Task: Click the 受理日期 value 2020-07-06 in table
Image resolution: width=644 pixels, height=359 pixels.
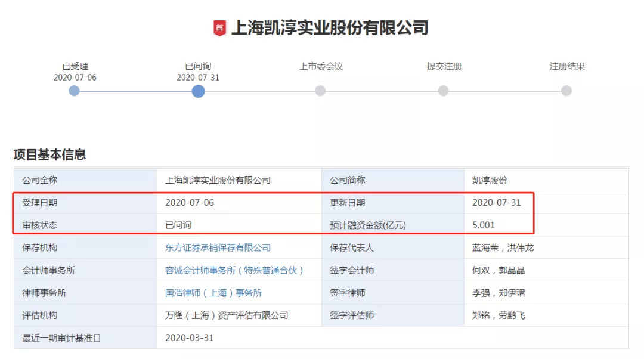Action: click(190, 203)
